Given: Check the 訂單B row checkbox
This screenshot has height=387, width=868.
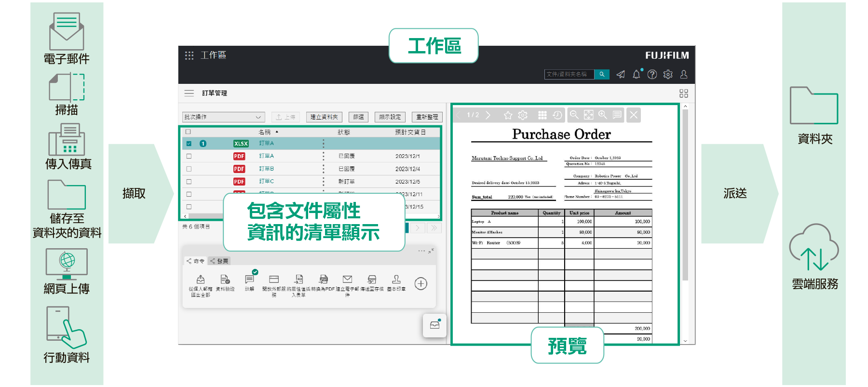Looking at the screenshot, I should coord(189,169).
